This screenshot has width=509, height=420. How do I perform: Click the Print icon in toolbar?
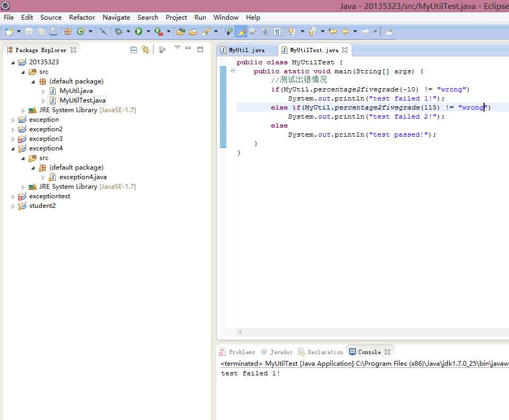[53, 31]
